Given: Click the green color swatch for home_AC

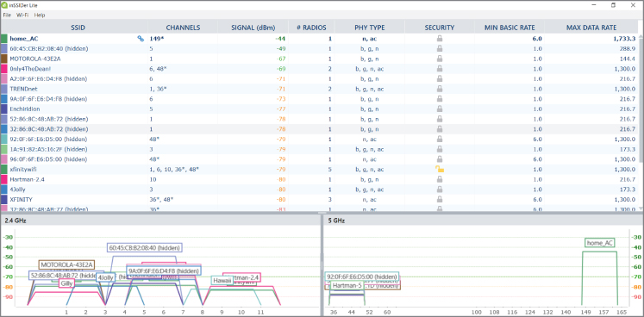Looking at the screenshot, I should [x=3, y=39].
